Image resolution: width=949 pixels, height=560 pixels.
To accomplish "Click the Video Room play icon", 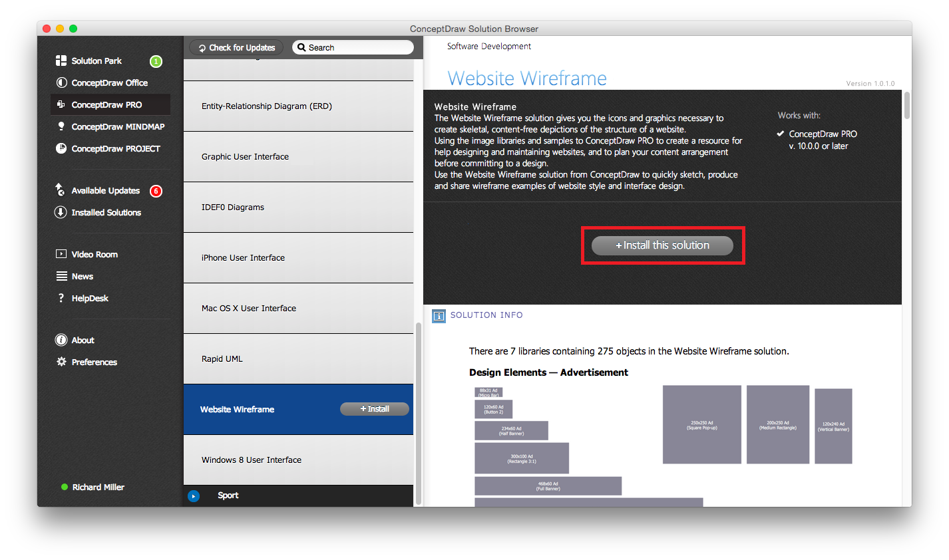I will (61, 254).
